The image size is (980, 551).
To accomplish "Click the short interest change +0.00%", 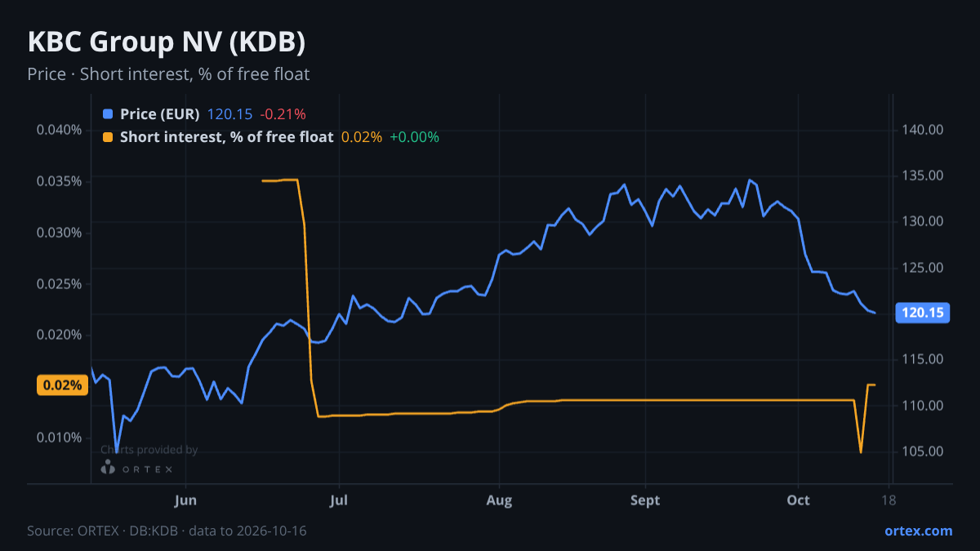I will coord(414,137).
